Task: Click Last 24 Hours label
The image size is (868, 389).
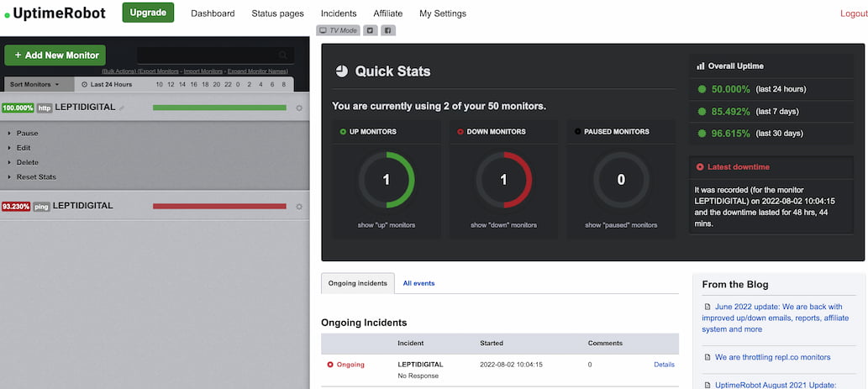Action: [x=111, y=85]
